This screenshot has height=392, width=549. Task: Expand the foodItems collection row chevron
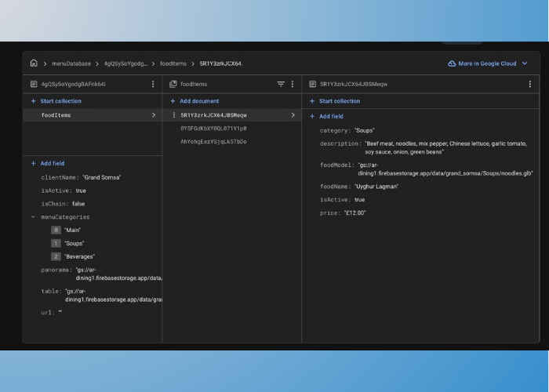point(153,115)
